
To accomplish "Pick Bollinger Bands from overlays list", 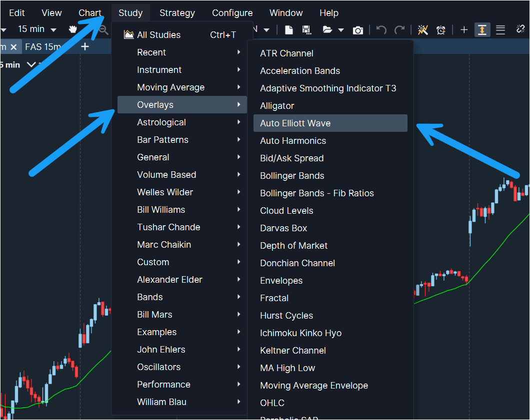I will [292, 176].
